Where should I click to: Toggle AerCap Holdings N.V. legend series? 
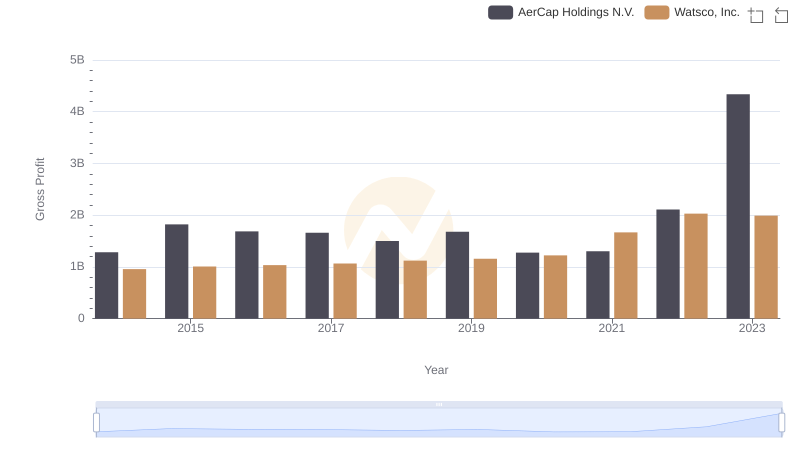561,12
